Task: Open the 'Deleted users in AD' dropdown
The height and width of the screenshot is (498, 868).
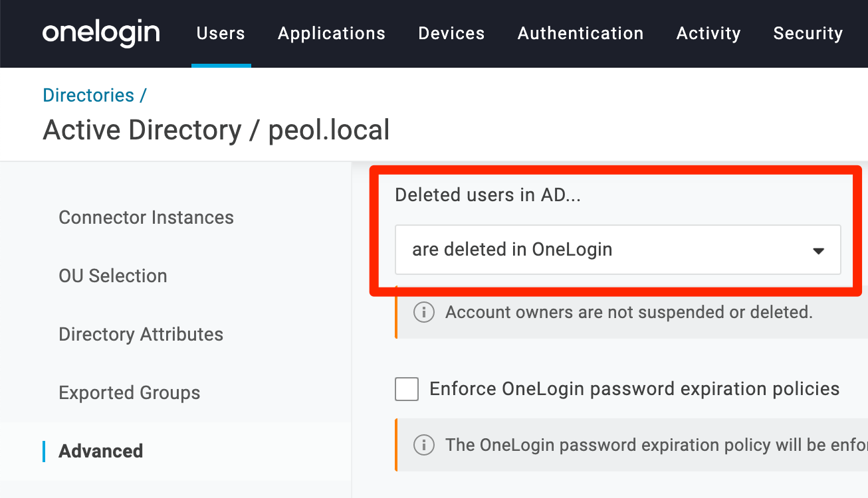Action: tap(618, 250)
